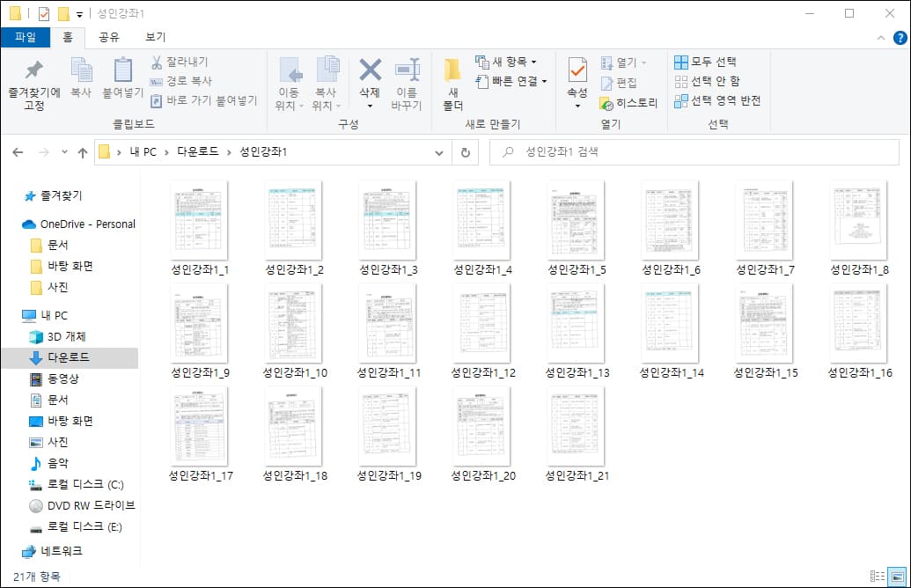
Task: Switch to the 공유 (Share) tab
Action: 108,37
